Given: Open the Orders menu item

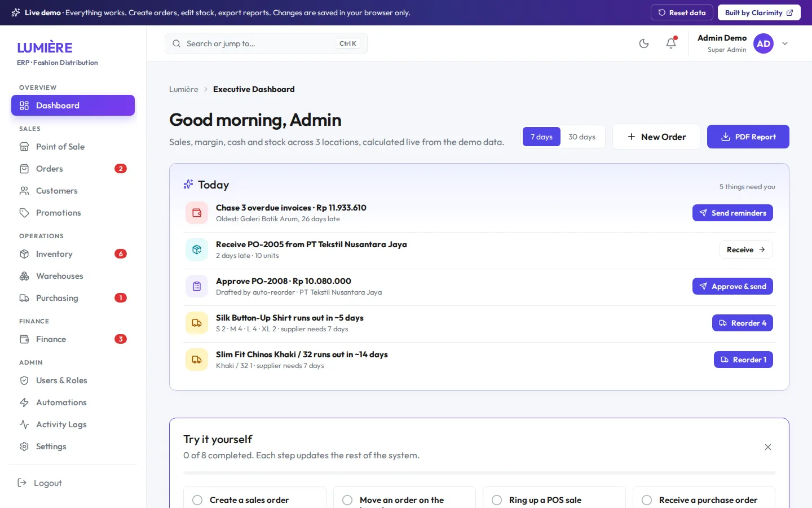Looking at the screenshot, I should [x=73, y=169].
